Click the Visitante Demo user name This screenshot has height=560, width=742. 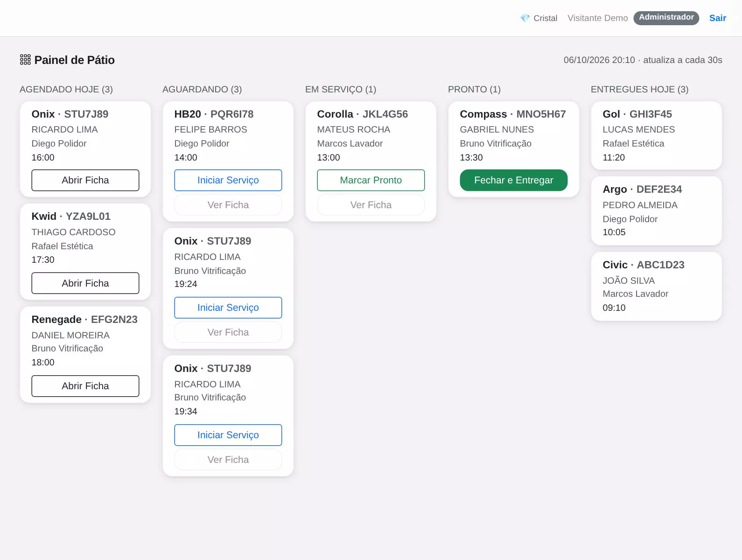click(598, 18)
